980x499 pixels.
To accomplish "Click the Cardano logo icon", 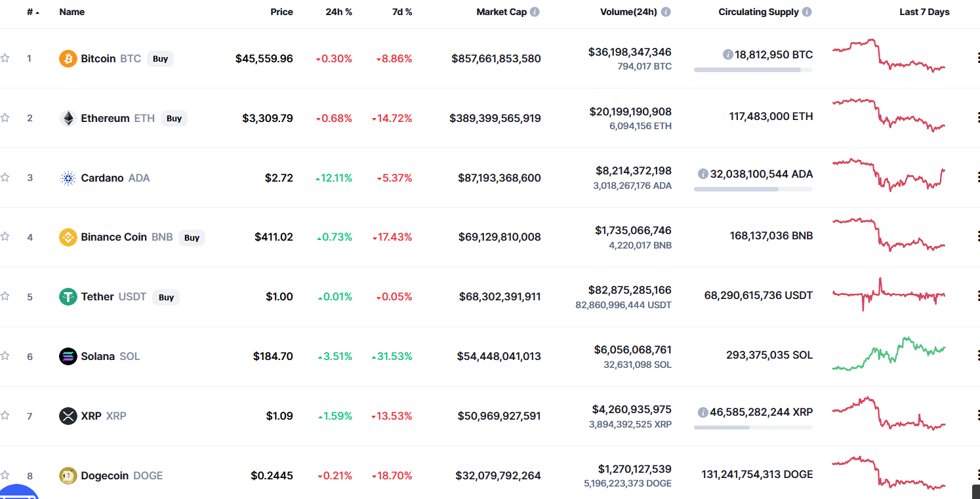I will (x=68, y=178).
